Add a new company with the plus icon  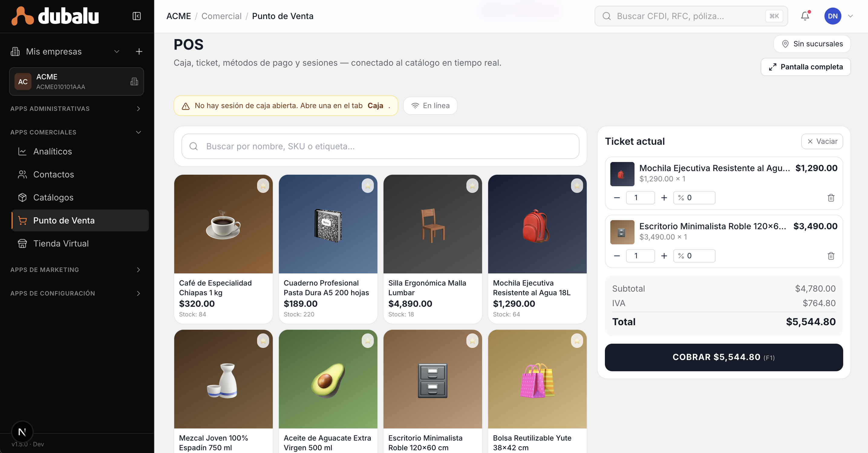139,51
